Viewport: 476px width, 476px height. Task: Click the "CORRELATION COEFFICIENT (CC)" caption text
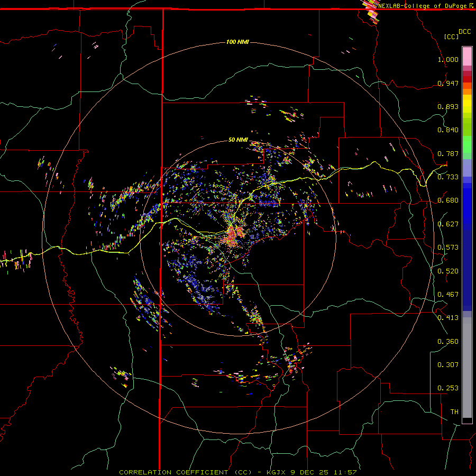click(185, 472)
